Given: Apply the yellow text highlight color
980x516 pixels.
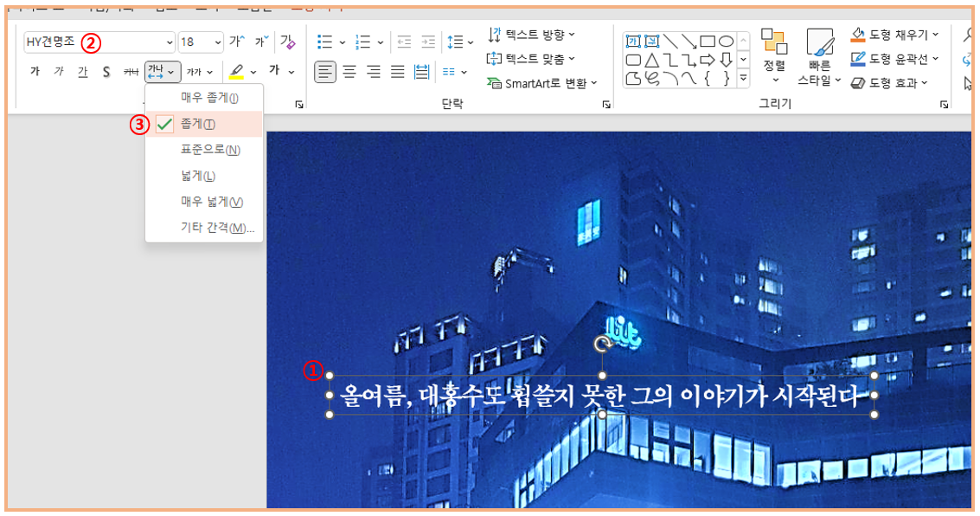Looking at the screenshot, I should [x=236, y=72].
